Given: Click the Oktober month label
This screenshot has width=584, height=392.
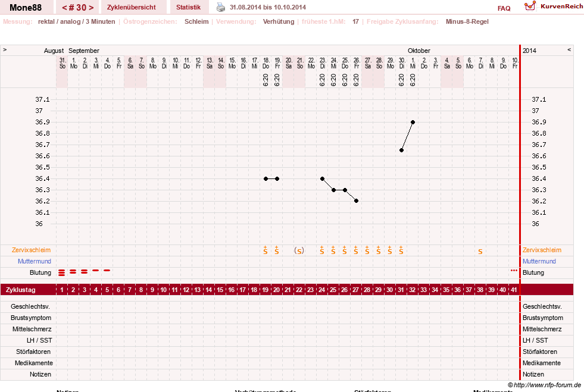Looking at the screenshot, I should coord(419,51).
